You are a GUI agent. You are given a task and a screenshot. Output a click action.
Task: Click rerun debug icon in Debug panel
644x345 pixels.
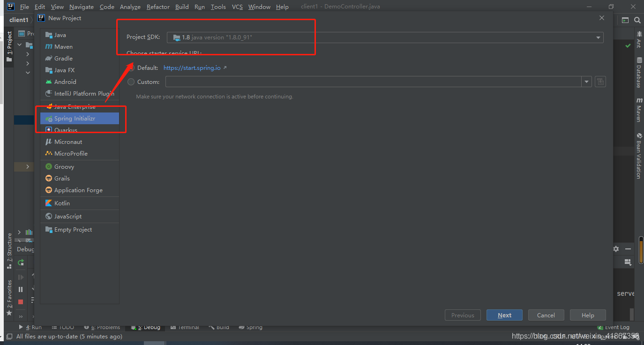tap(21, 262)
